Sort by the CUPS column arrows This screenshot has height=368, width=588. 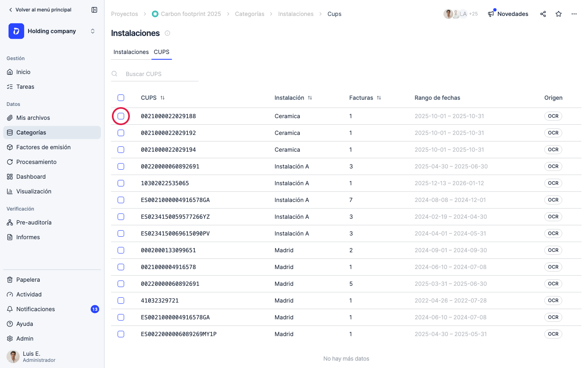click(x=163, y=98)
